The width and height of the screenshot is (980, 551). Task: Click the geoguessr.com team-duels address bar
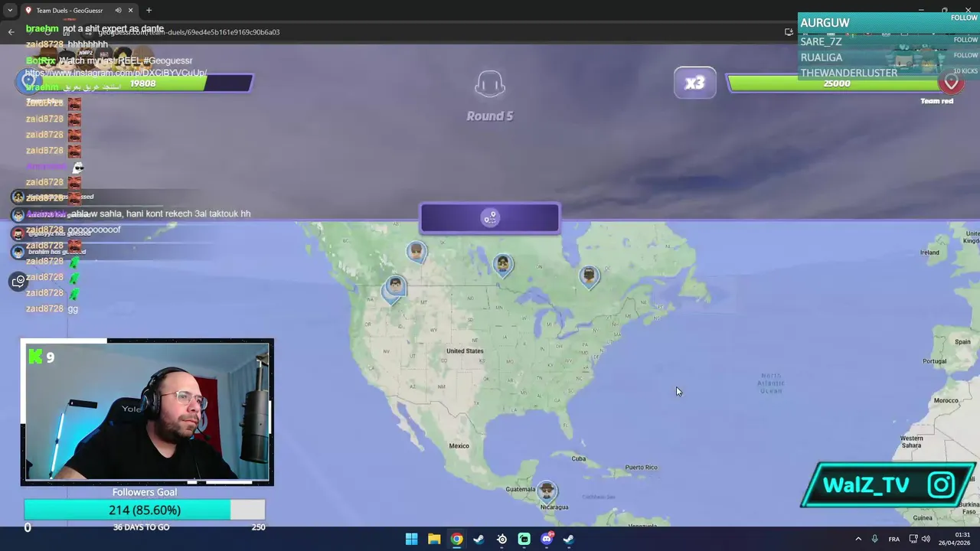(x=429, y=32)
